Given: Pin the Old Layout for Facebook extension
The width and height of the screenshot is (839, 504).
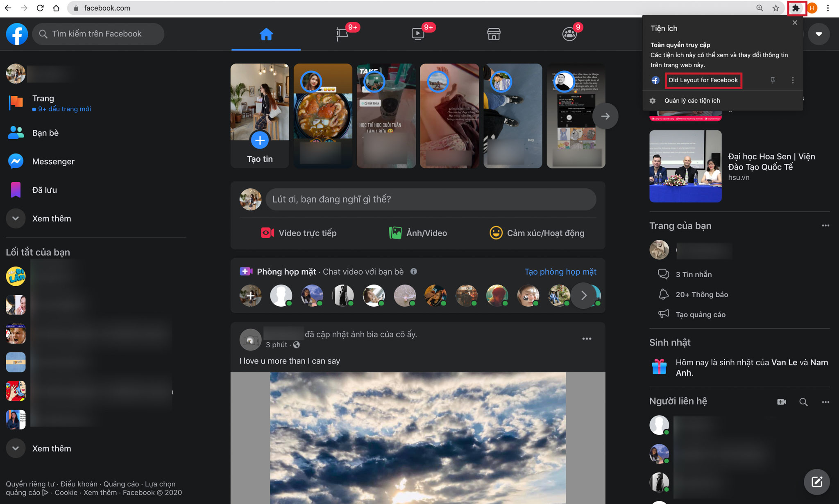Looking at the screenshot, I should click(773, 80).
